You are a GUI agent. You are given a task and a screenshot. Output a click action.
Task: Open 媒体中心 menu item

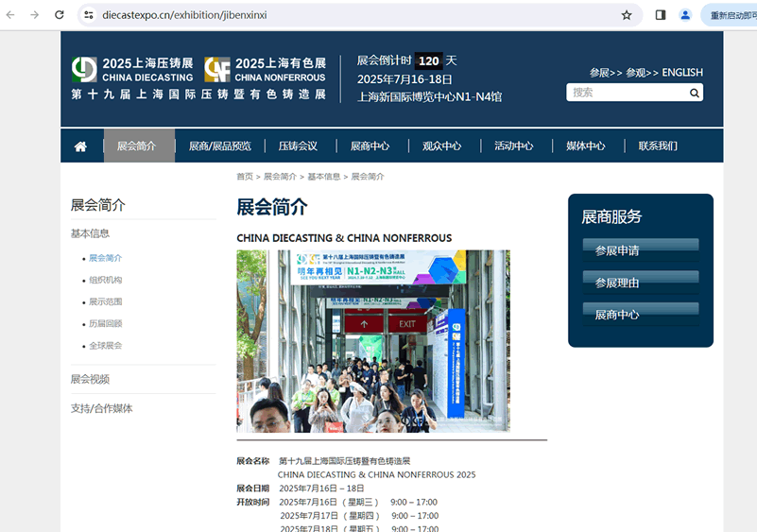tap(586, 146)
